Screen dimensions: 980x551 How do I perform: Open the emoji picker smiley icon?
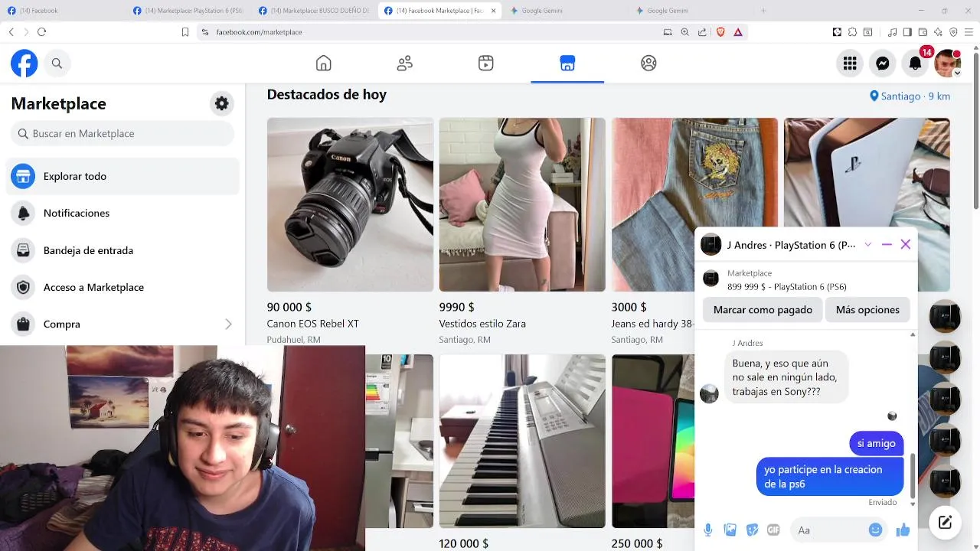click(x=875, y=530)
